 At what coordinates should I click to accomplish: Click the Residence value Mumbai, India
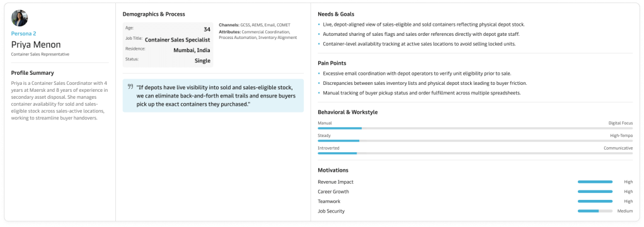pyautogui.click(x=192, y=50)
